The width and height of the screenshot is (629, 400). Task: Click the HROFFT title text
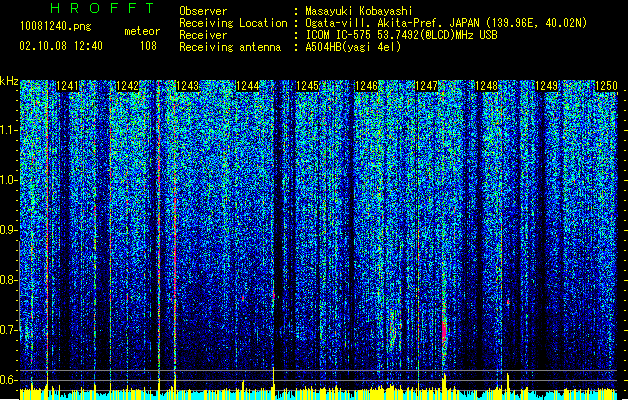tap(103, 8)
